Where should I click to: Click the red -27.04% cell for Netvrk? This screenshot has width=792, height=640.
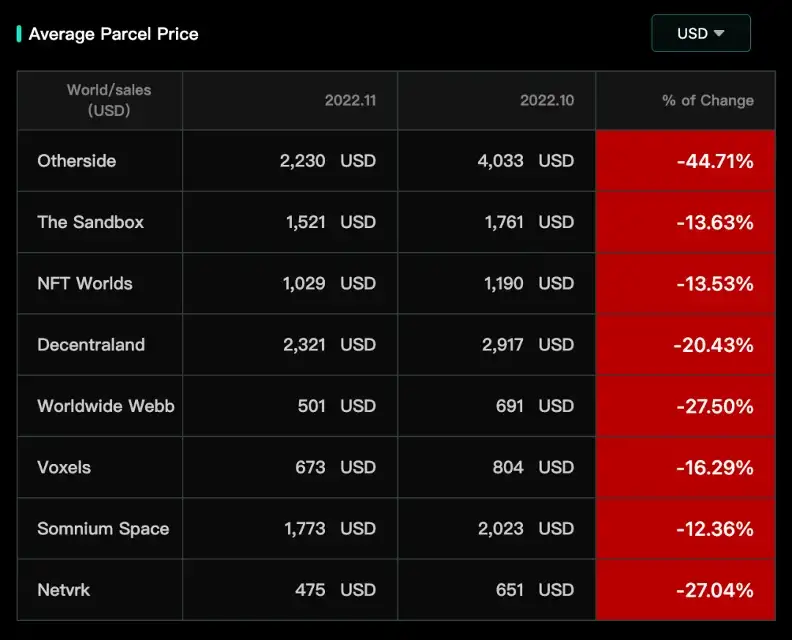tap(685, 589)
